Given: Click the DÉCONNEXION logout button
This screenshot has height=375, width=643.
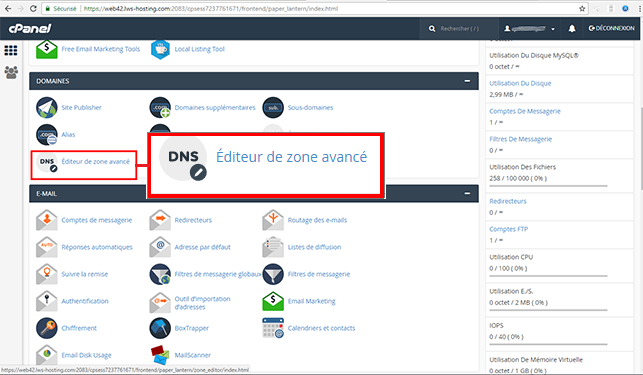Looking at the screenshot, I should pos(611,28).
